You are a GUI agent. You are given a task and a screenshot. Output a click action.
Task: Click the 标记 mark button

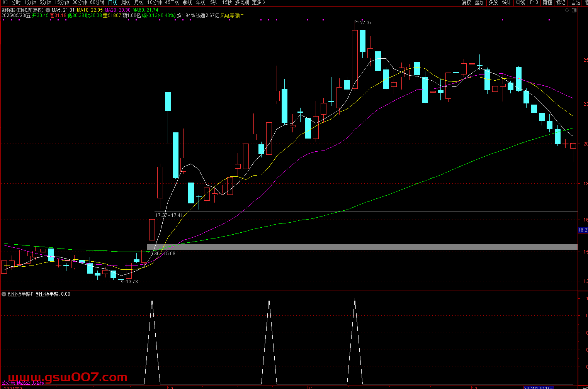coord(561,2)
